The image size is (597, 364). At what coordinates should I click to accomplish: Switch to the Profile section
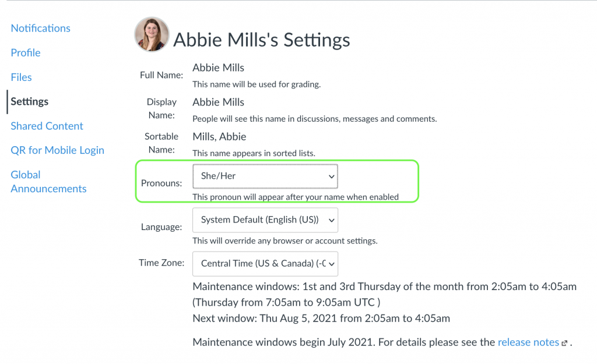(25, 52)
